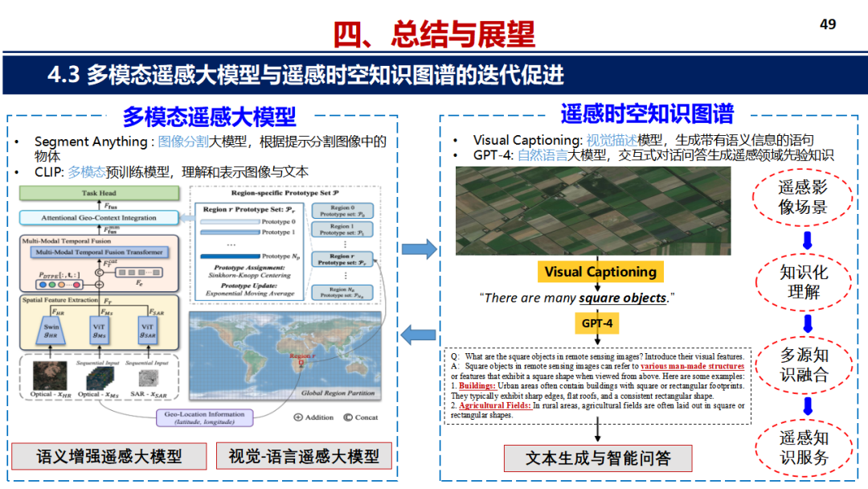
Task: Click the 视觉-语言遥感大模型 box
Action: [304, 456]
